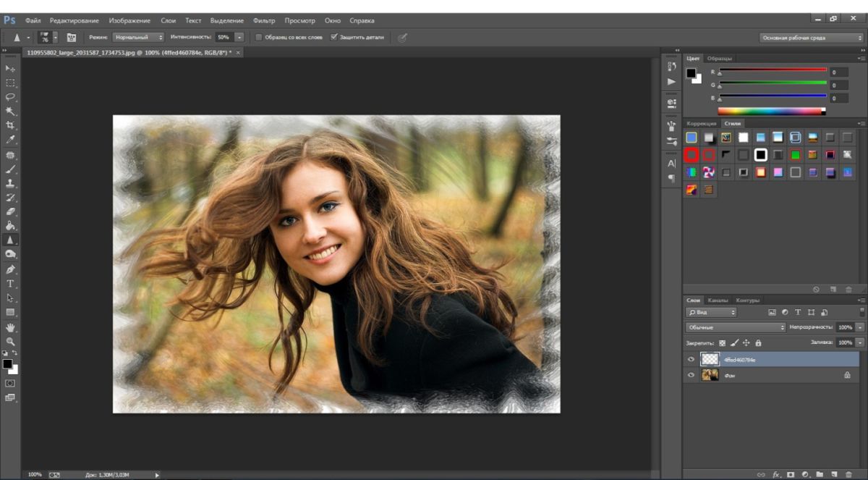Uncheck 'Защитить детали' checkbox
The width and height of the screenshot is (868, 480).
click(x=333, y=37)
